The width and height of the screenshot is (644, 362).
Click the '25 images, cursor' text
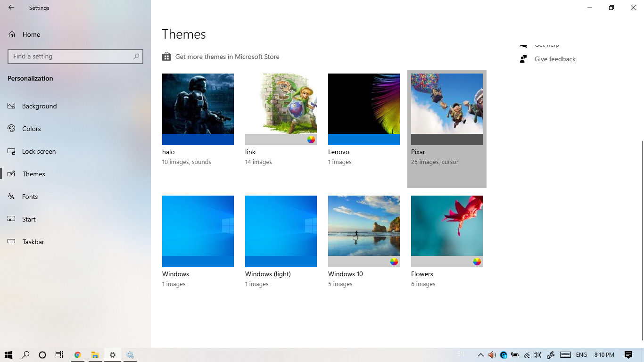tap(435, 162)
